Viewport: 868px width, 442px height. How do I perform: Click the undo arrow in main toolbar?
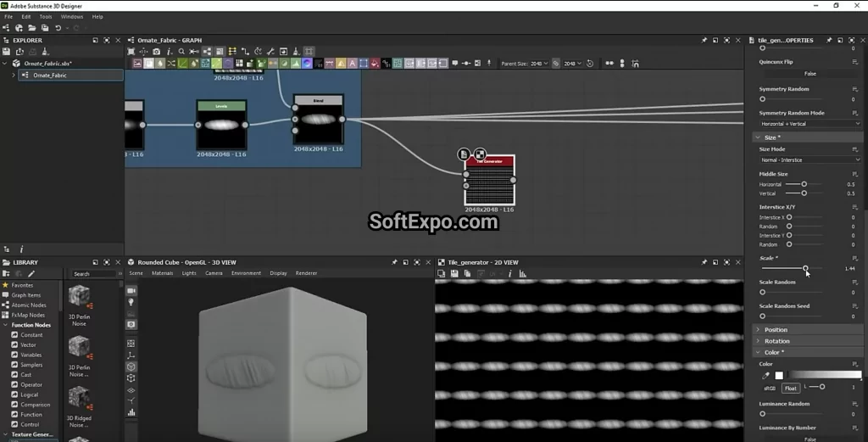pyautogui.click(x=58, y=28)
